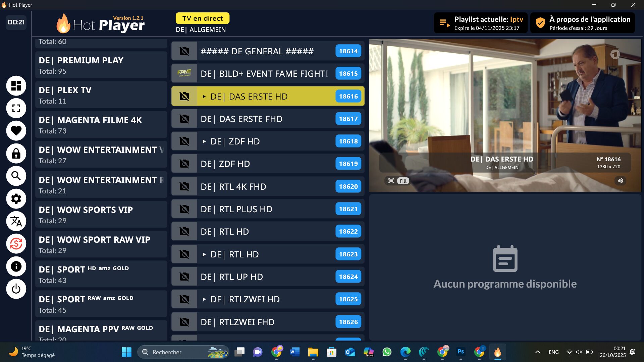Viewport: 644px width, 362px height.
Task: Switch to TV en direct
Action: tap(202, 18)
